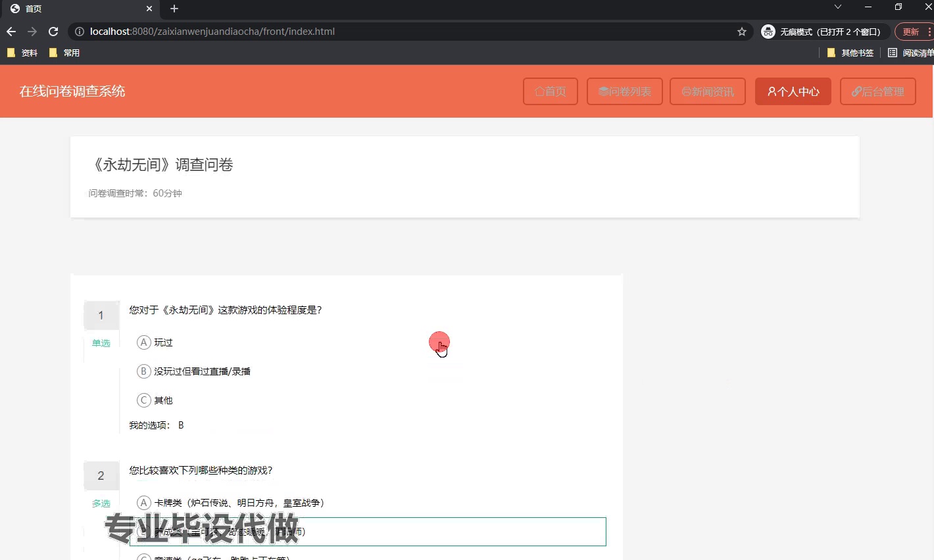Open 问卷列表 in site header
Image resolution: width=934 pixels, height=560 pixels.
click(625, 91)
